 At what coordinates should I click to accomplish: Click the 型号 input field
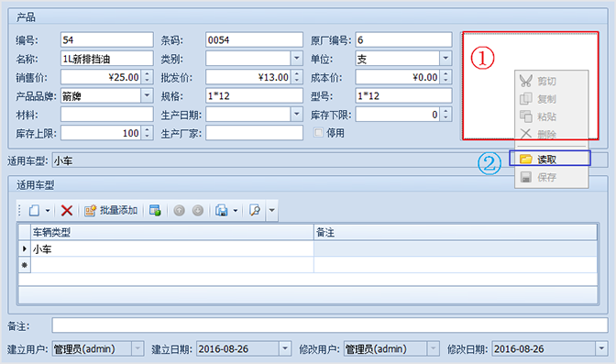coord(404,95)
